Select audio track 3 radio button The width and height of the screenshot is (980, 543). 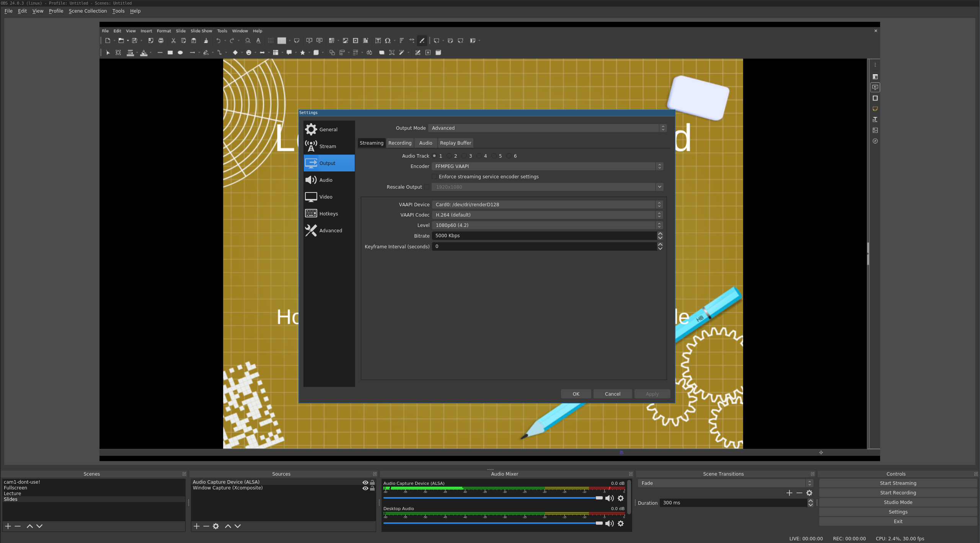click(464, 156)
